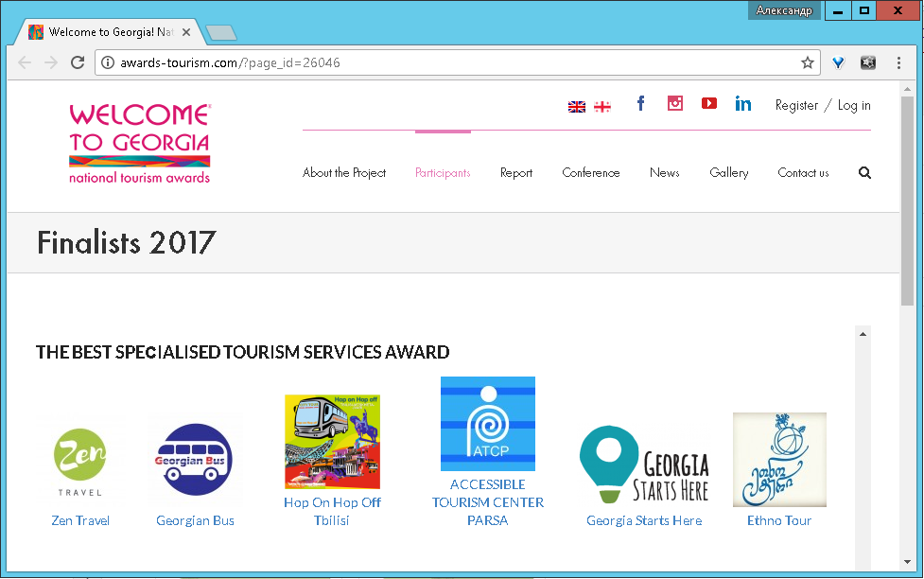The image size is (924, 579).
Task: Open Hop On Hop Off Tbilisi image
Action: point(332,442)
